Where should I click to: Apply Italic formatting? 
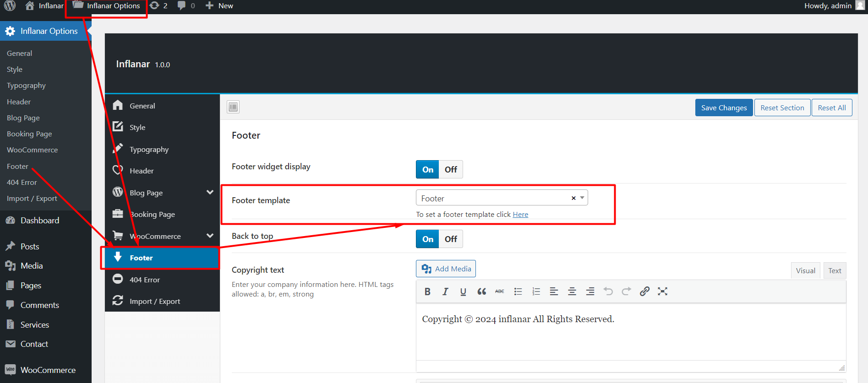445,291
